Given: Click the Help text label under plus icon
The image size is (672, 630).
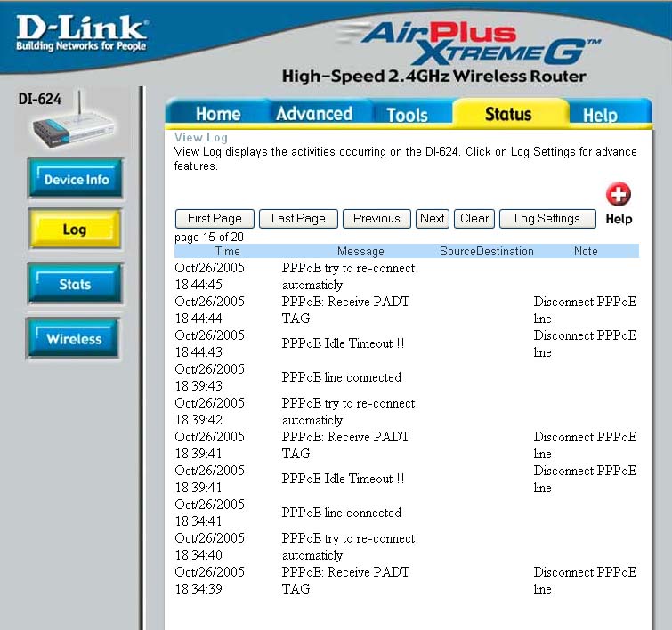Looking at the screenshot, I should (x=619, y=219).
